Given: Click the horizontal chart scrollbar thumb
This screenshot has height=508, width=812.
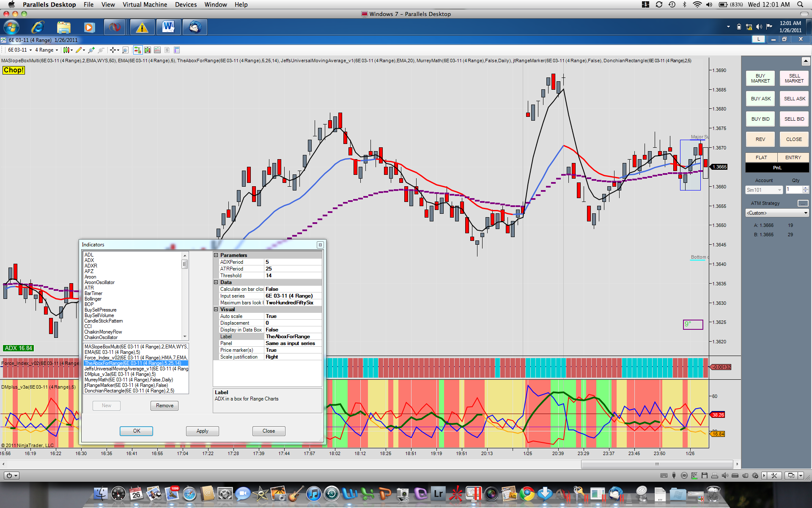Looking at the screenshot, I should pos(657,464).
